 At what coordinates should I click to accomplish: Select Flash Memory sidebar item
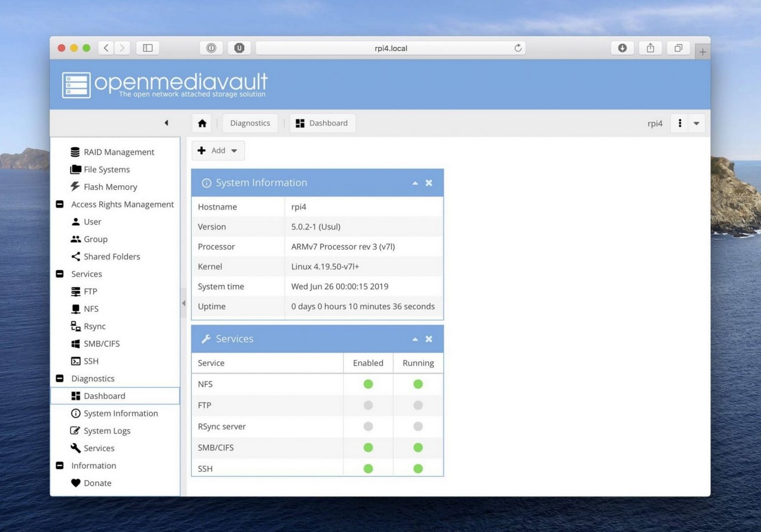coord(110,187)
